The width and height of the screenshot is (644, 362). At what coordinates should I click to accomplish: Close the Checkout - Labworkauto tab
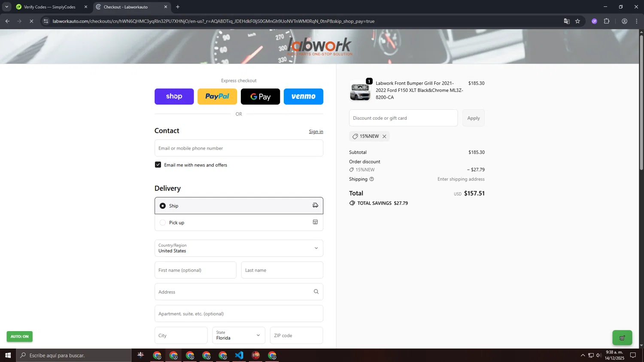pos(166,7)
